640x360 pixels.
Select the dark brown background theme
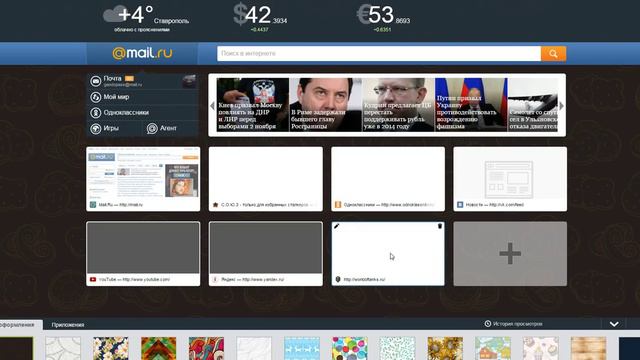[x=16, y=349]
